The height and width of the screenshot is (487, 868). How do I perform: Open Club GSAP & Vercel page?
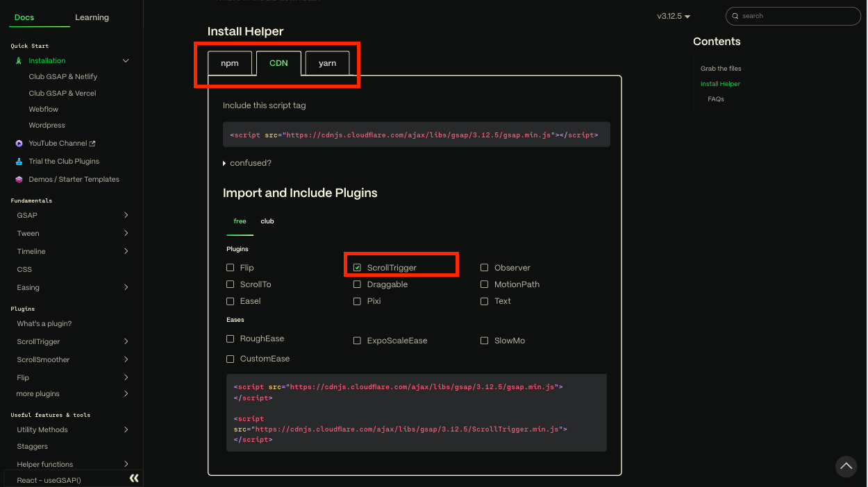(x=62, y=93)
